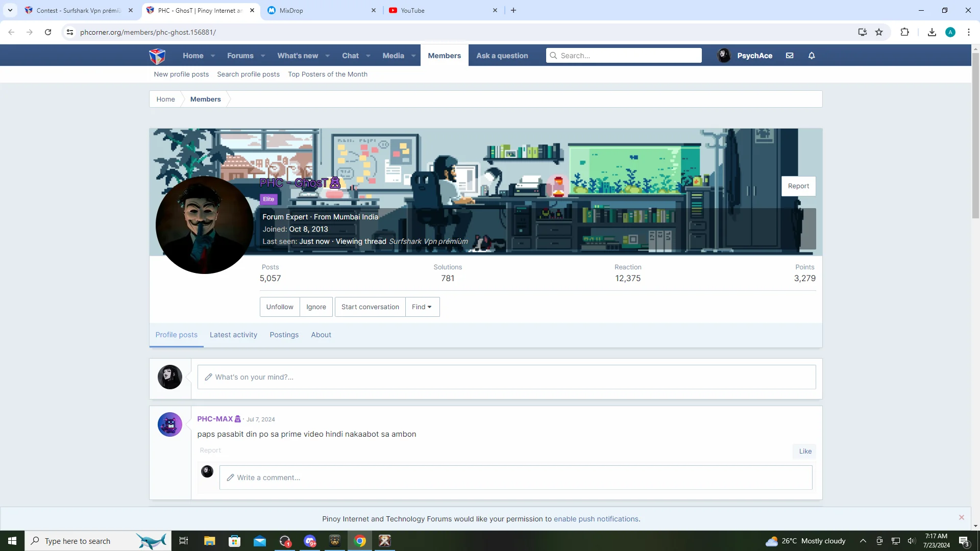Show hidden system tray icons

click(x=863, y=541)
